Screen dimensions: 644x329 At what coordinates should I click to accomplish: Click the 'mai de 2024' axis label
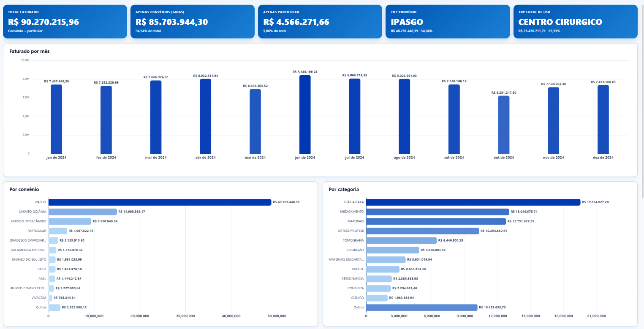coord(255,158)
